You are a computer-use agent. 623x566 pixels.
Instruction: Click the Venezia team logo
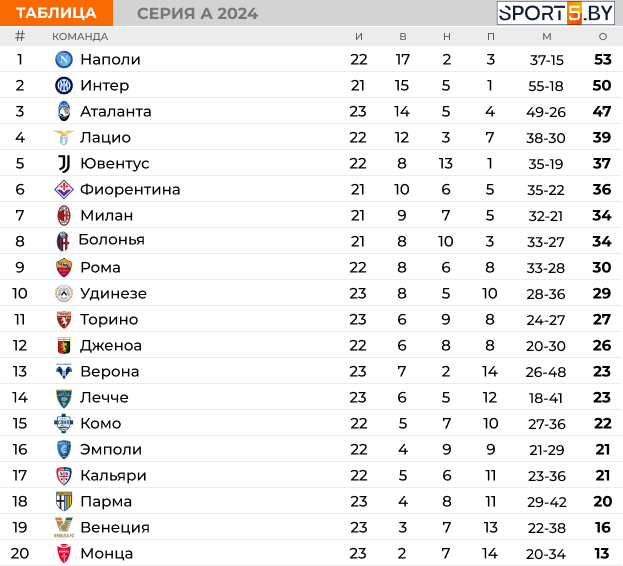click(x=64, y=527)
